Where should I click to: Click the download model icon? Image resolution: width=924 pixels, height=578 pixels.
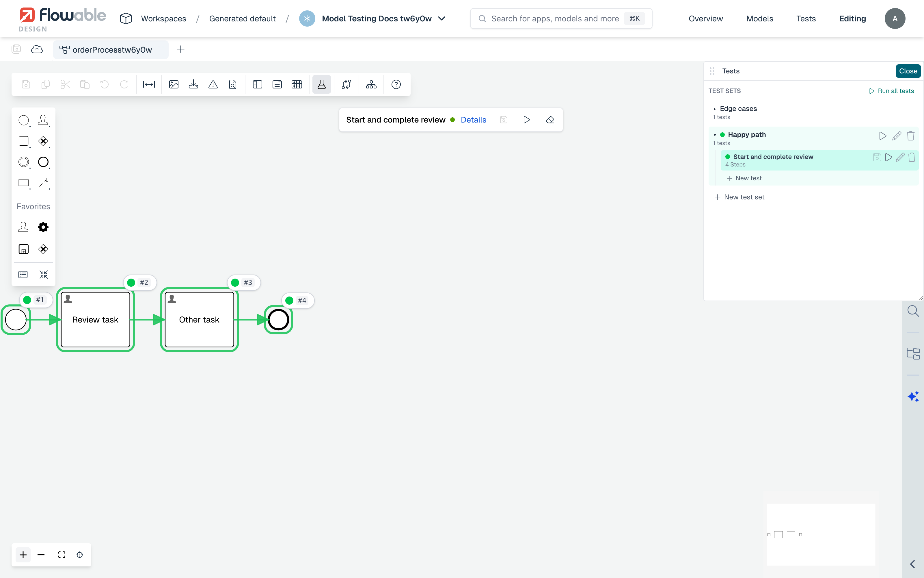[193, 84]
